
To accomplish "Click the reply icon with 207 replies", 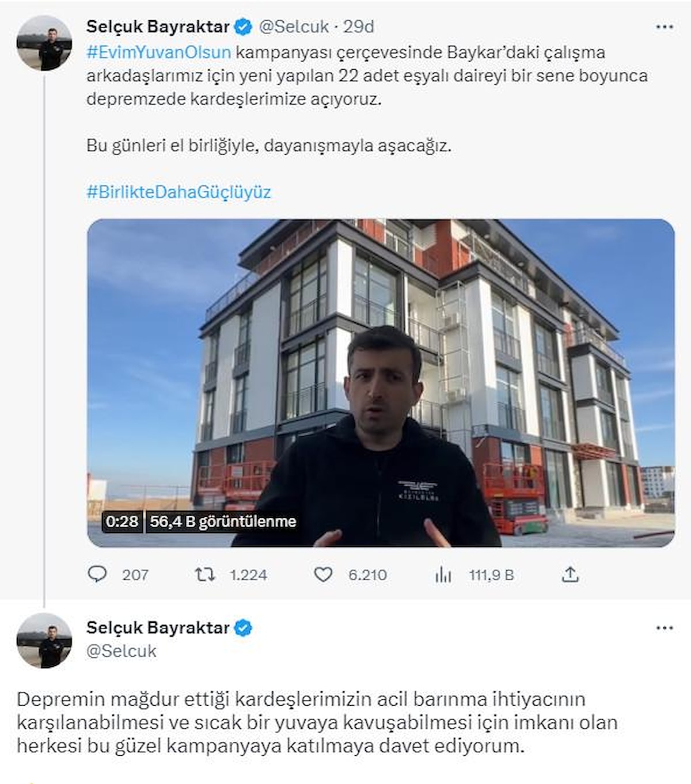I will pyautogui.click(x=97, y=574).
